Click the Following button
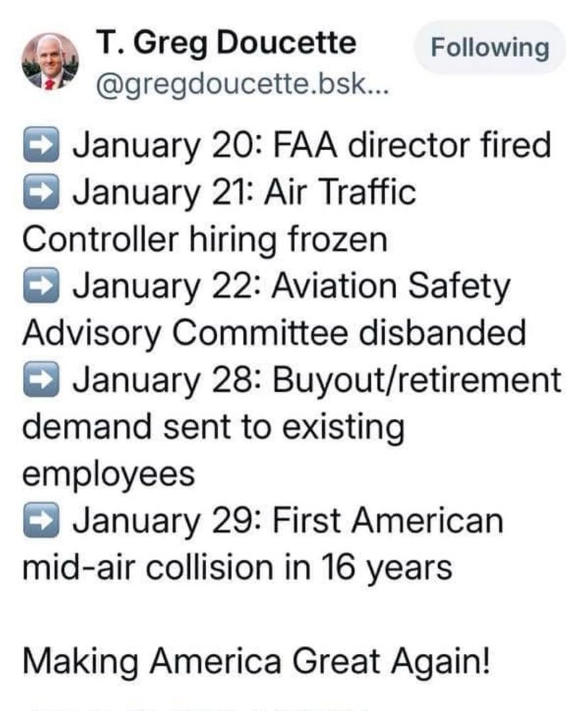This screenshot has height=711, width=588. coord(490,48)
